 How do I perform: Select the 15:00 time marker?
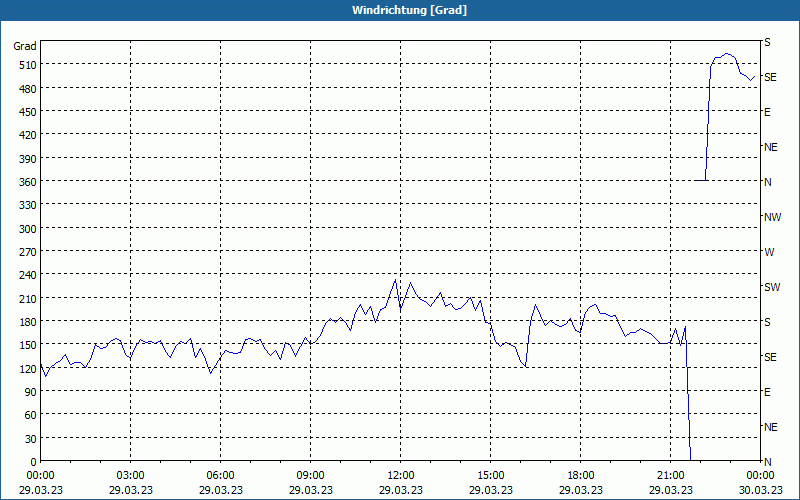click(x=491, y=475)
